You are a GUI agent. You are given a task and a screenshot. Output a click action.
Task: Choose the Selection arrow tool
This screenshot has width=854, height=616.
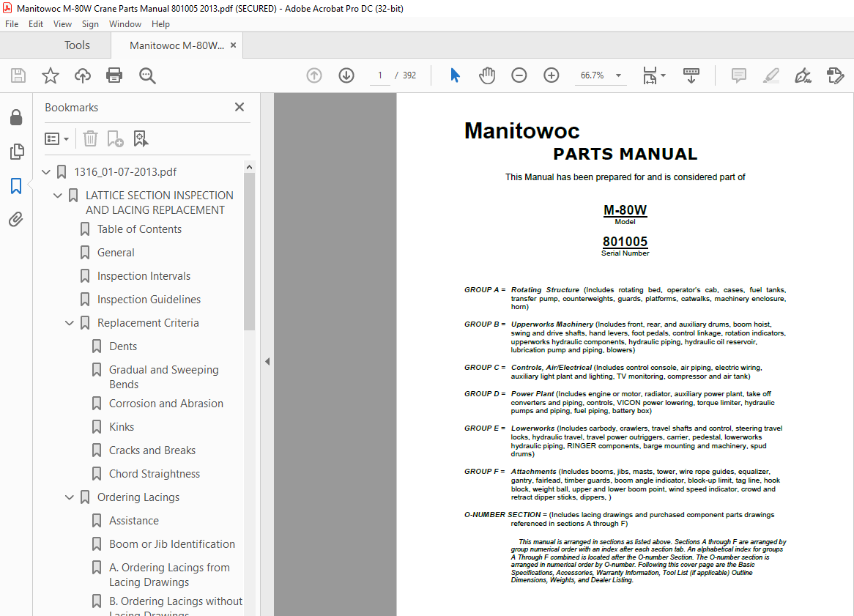tap(455, 75)
